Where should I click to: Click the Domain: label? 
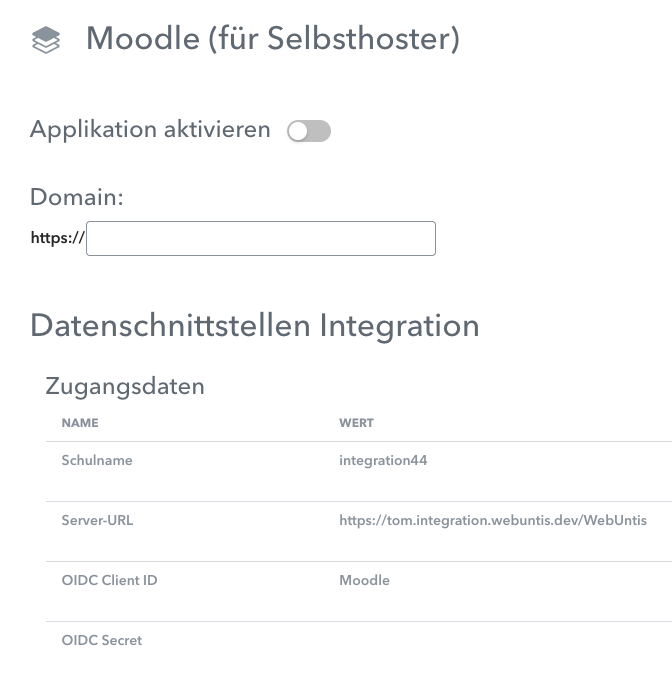click(x=77, y=197)
